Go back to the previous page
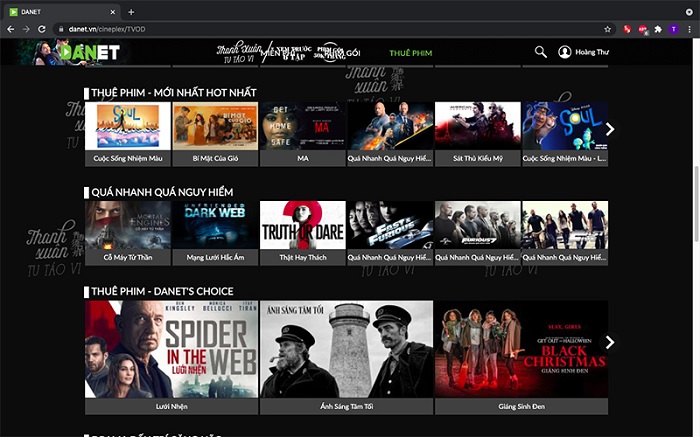Image resolution: width=700 pixels, height=437 pixels. click(10, 29)
